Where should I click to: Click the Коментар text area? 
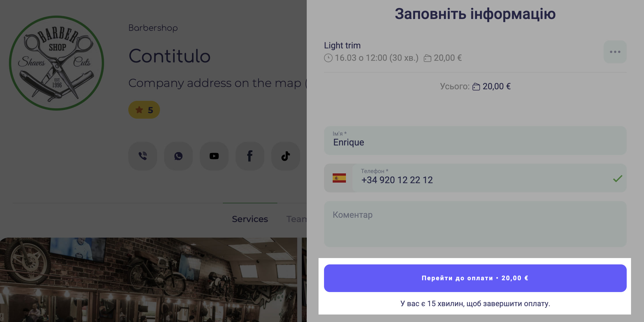pyautogui.click(x=475, y=224)
